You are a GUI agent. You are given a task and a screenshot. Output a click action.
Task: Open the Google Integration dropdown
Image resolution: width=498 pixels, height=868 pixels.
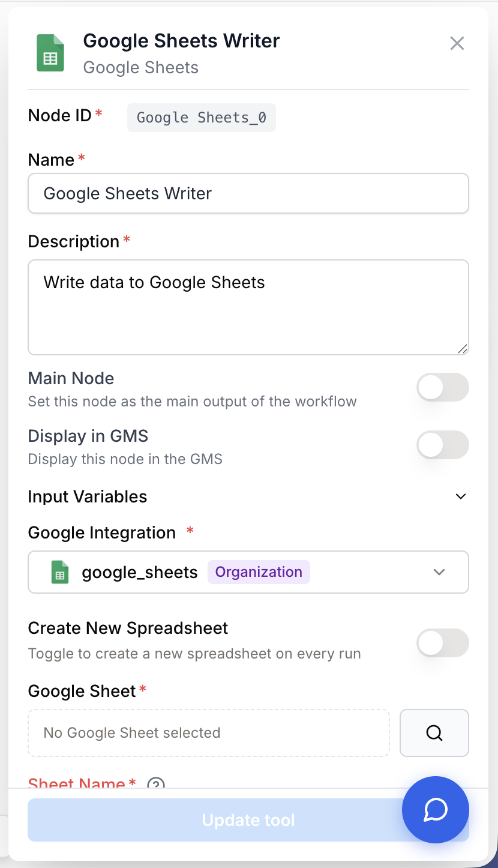[248, 572]
